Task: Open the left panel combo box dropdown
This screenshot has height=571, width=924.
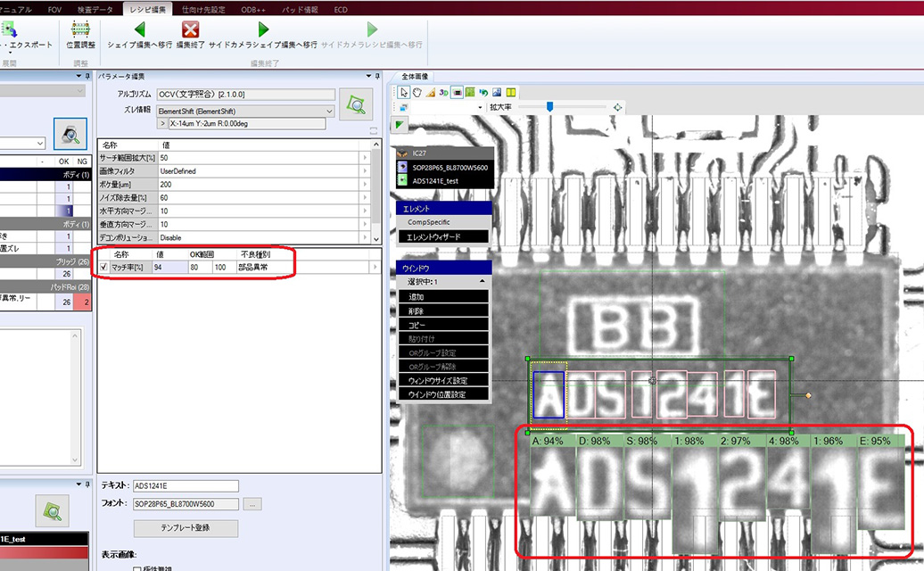Action: click(x=39, y=143)
